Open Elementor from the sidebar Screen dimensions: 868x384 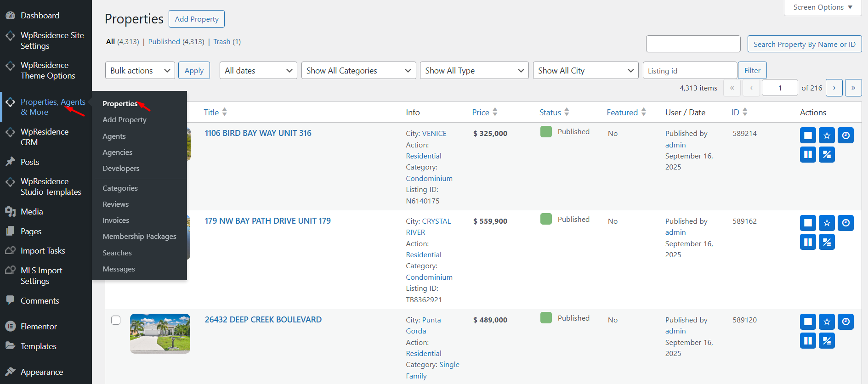[39, 327]
